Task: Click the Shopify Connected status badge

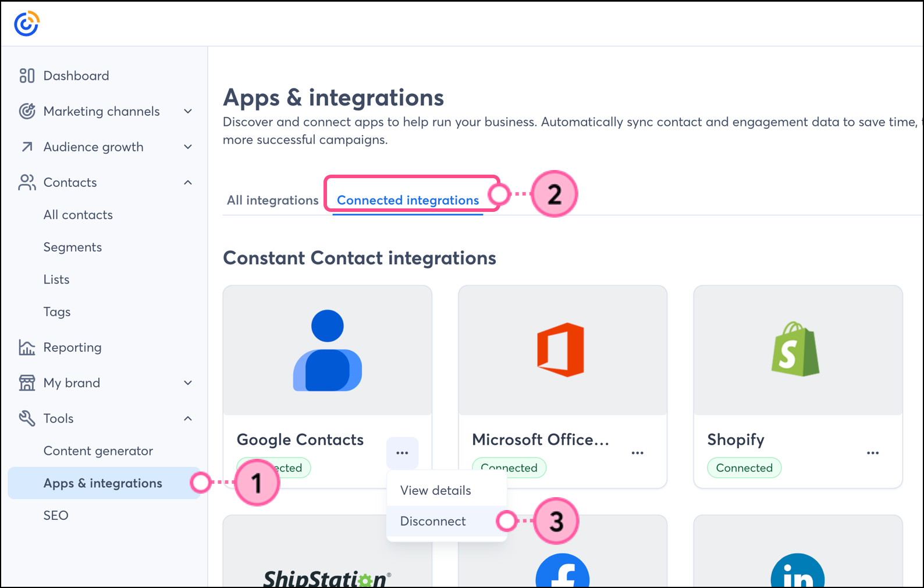Action: [744, 468]
